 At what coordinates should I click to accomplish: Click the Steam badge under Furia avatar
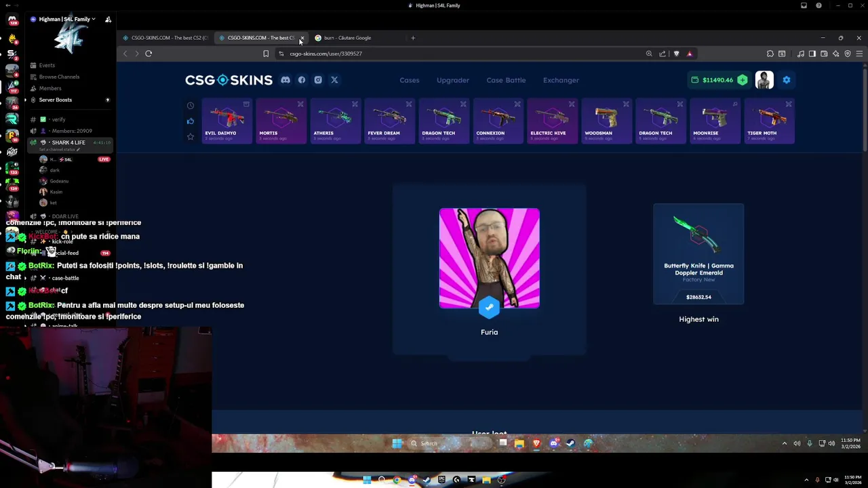489,307
